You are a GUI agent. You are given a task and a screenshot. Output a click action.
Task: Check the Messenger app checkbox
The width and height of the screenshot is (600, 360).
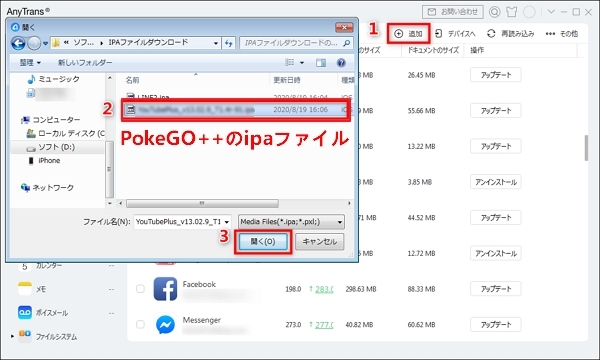click(140, 324)
